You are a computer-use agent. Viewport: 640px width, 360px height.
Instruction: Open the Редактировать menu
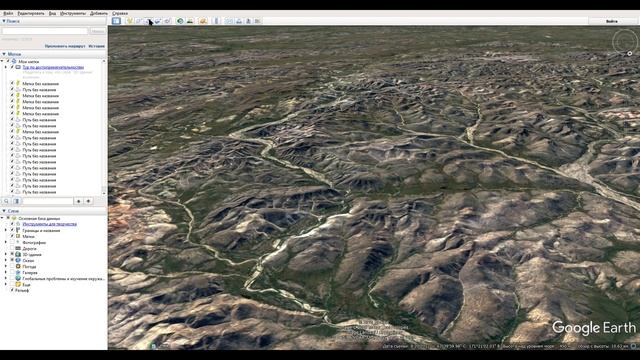point(31,13)
